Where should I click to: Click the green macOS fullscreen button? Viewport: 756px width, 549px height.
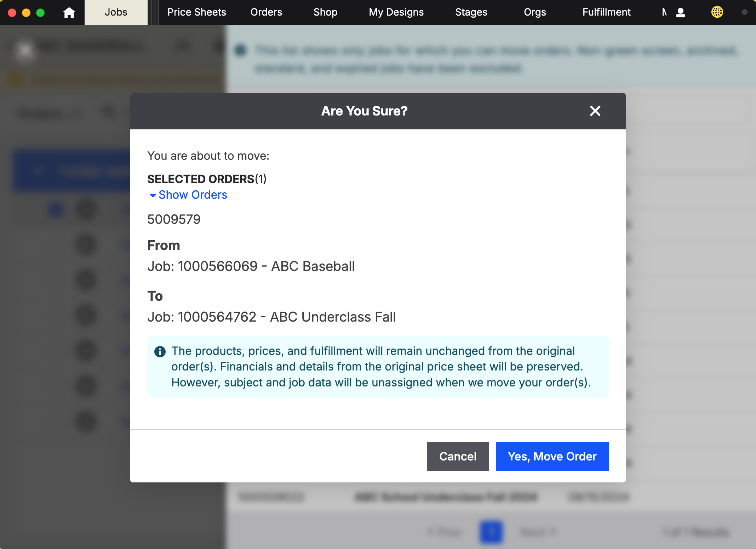(40, 12)
